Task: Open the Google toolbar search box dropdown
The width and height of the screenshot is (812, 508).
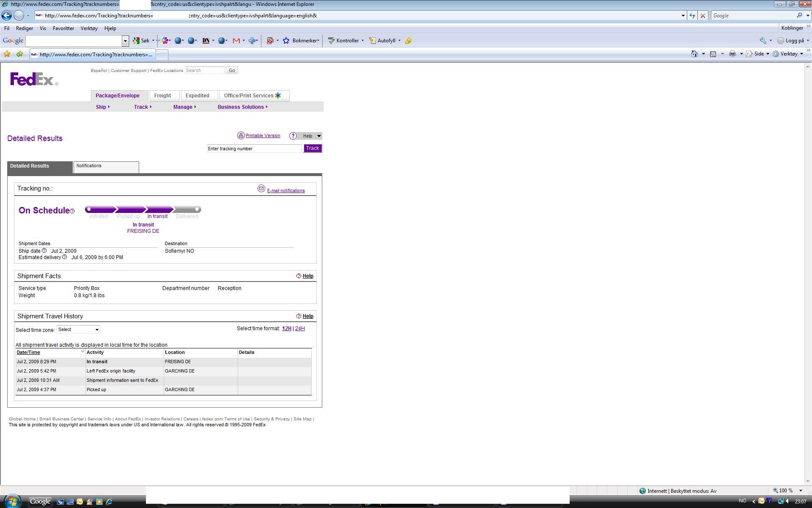Action: [125, 41]
